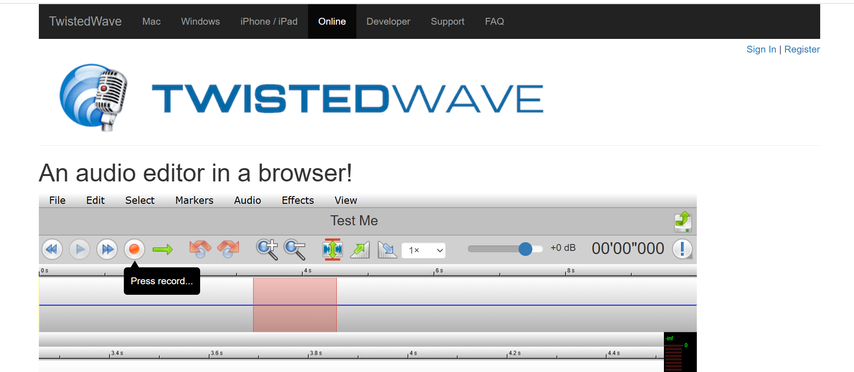Click the 4 s mark on the timeline ruler
Image resolution: width=854 pixels, height=372 pixels.
click(307, 271)
